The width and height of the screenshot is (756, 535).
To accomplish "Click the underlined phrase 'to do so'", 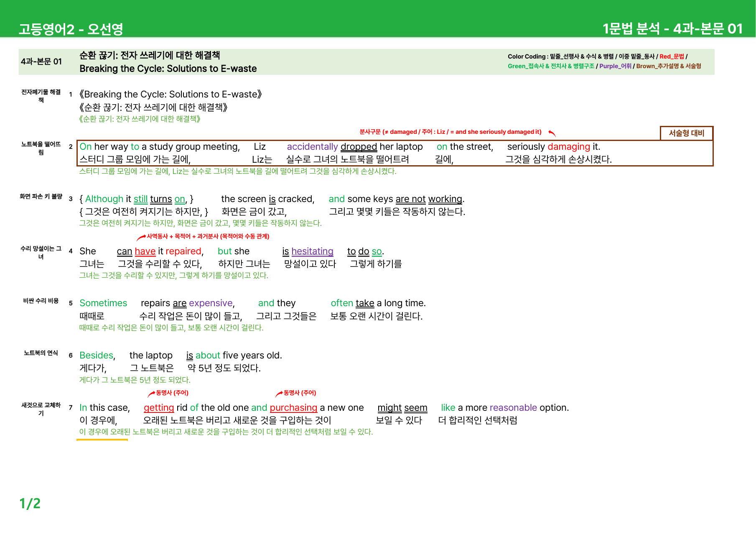I will (364, 251).
